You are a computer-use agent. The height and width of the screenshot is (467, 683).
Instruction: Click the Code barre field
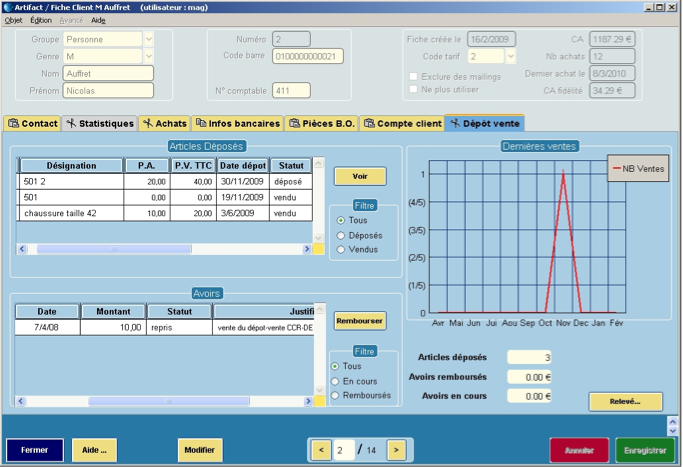[x=308, y=56]
